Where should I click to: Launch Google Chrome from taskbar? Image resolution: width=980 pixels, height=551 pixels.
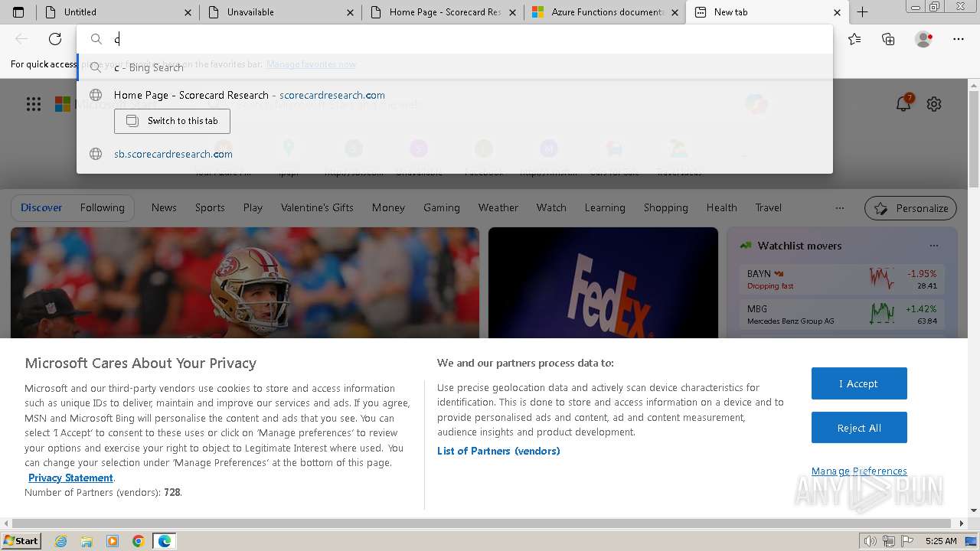click(x=139, y=541)
